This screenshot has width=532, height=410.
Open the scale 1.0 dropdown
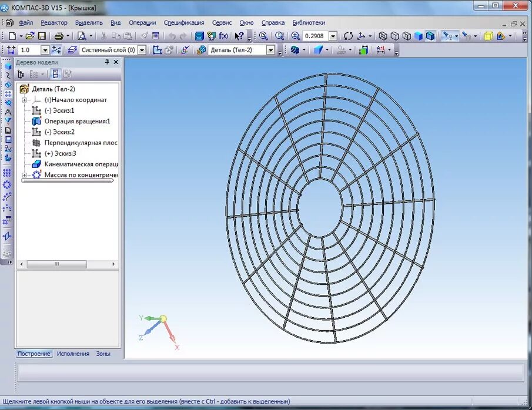coord(45,50)
